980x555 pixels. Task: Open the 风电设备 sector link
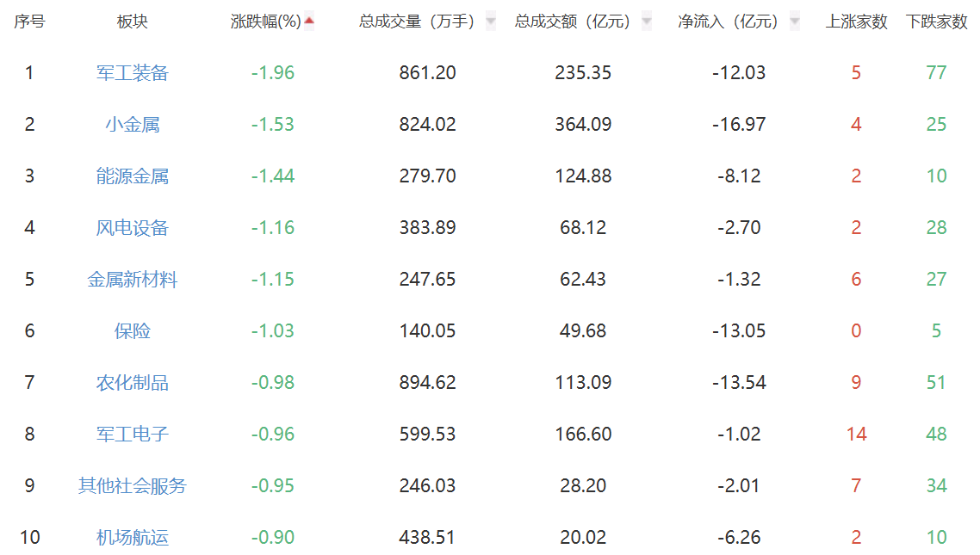click(x=133, y=228)
